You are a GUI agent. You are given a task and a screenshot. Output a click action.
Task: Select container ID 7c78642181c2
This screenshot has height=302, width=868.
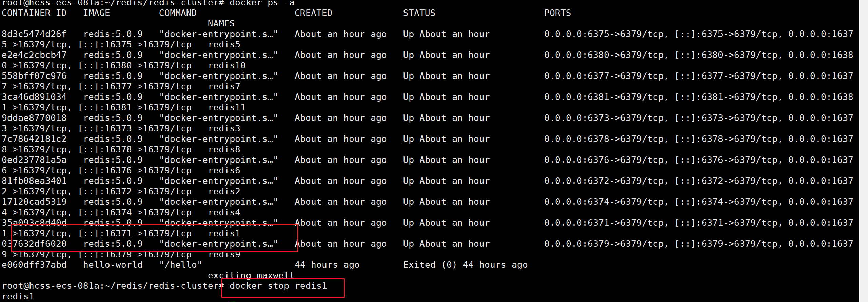[34, 139]
